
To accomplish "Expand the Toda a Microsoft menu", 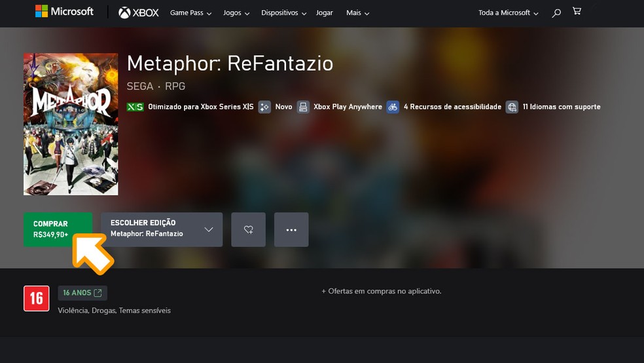I will 509,12.
